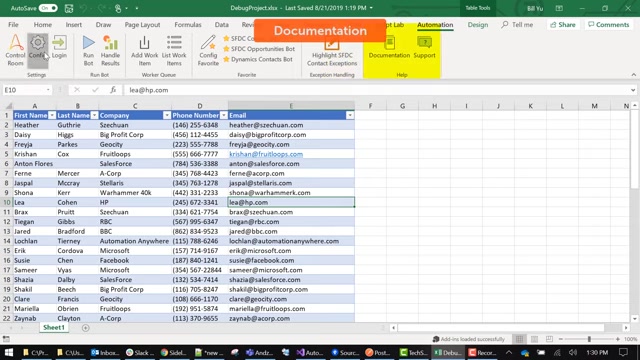The width and height of the screenshot is (640, 360).
Task: Select row 14 header
Action: click(7, 241)
